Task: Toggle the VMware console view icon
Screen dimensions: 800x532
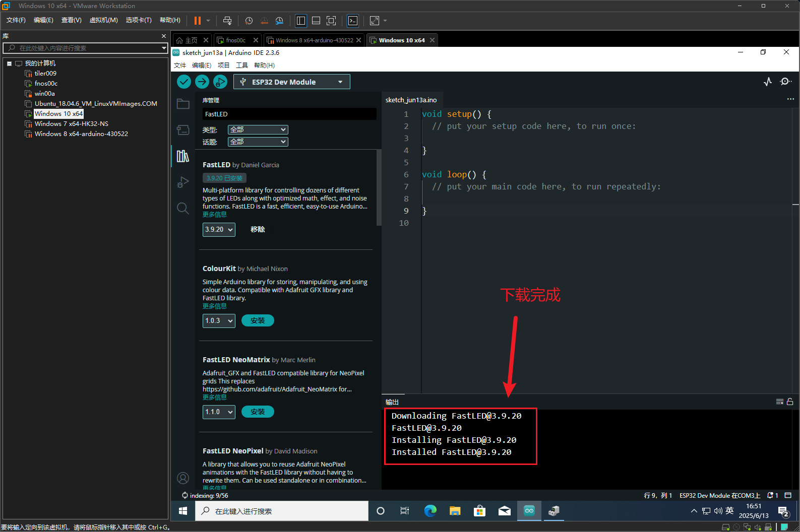Action: point(353,21)
